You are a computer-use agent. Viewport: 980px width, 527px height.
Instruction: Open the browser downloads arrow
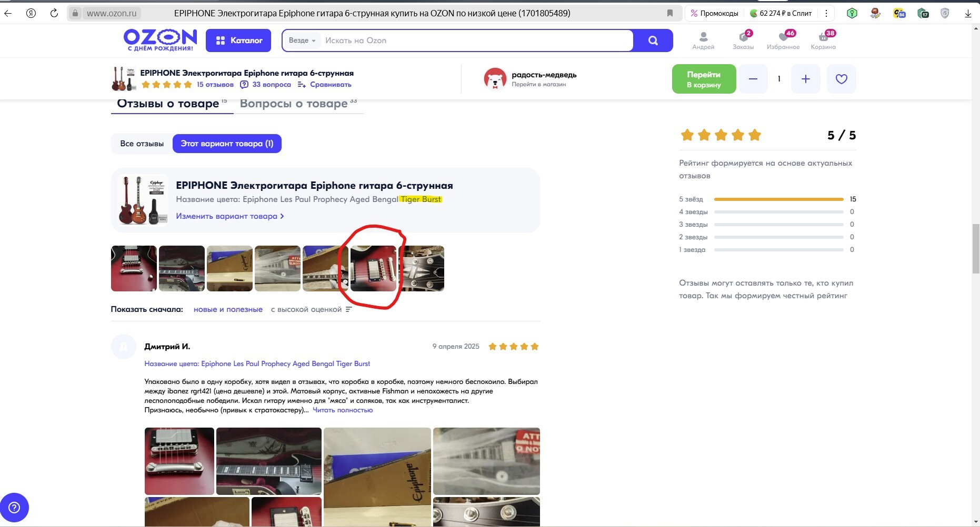[x=968, y=14]
